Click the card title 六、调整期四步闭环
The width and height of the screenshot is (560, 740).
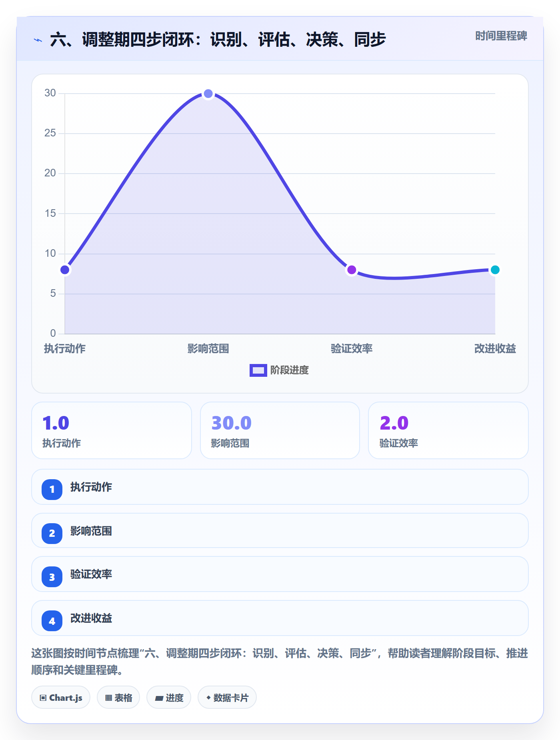click(x=218, y=40)
